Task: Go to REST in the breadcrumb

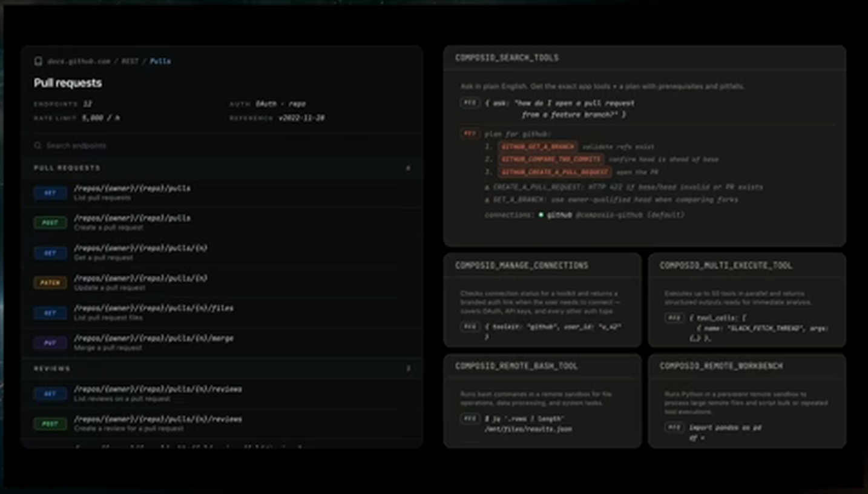Action: pos(130,61)
